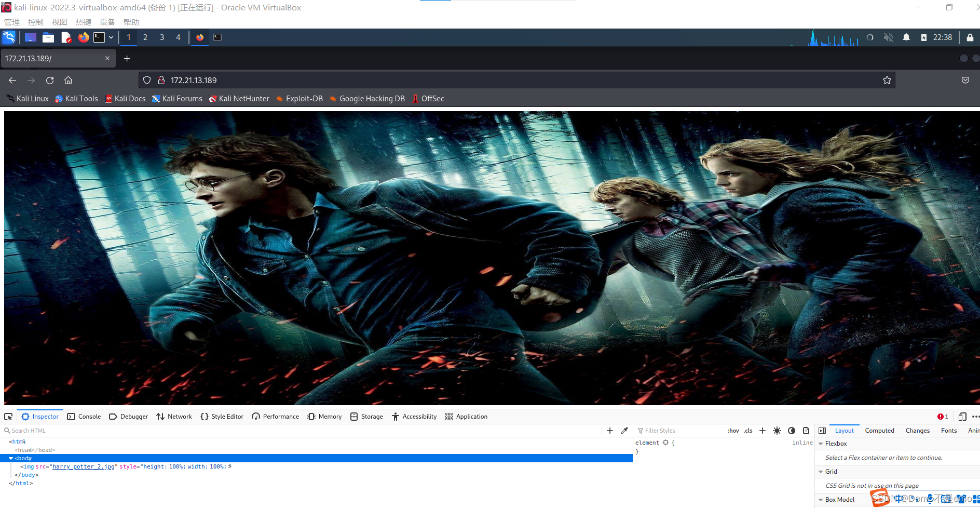Reload the current page
This screenshot has height=508, width=980.
point(50,80)
